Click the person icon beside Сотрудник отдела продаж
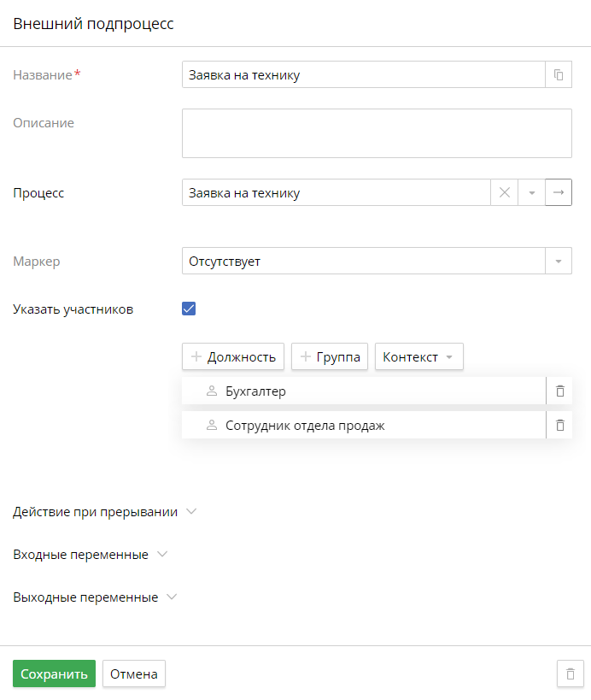This screenshot has height=700, width=591. tap(210, 425)
